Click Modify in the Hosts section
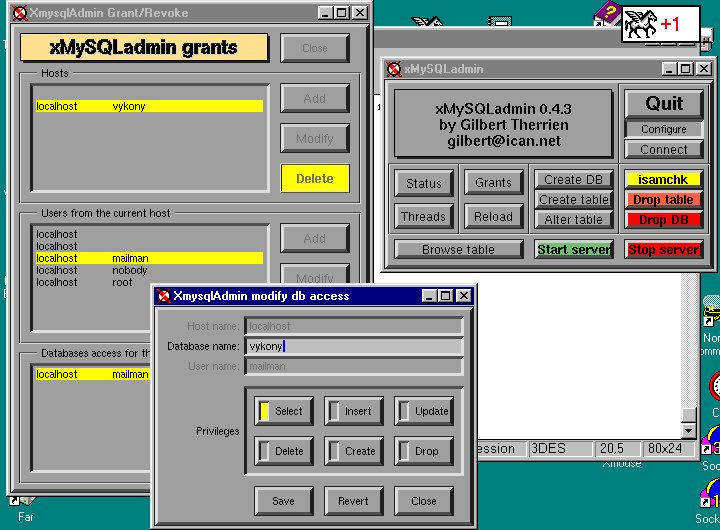 click(x=315, y=138)
